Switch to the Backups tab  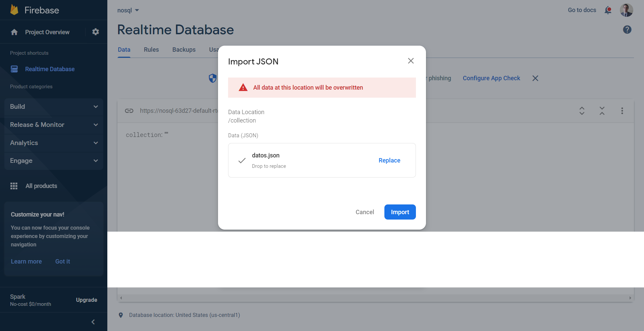[184, 50]
